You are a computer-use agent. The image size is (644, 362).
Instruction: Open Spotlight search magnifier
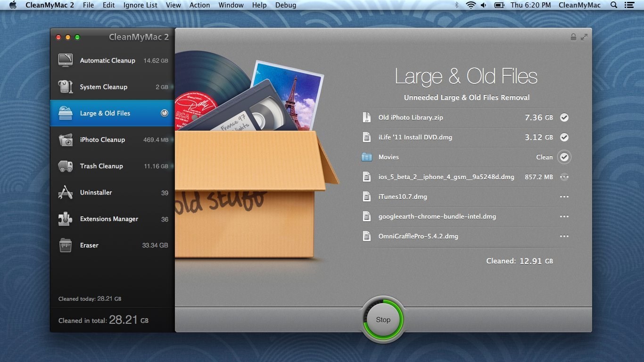(614, 5)
